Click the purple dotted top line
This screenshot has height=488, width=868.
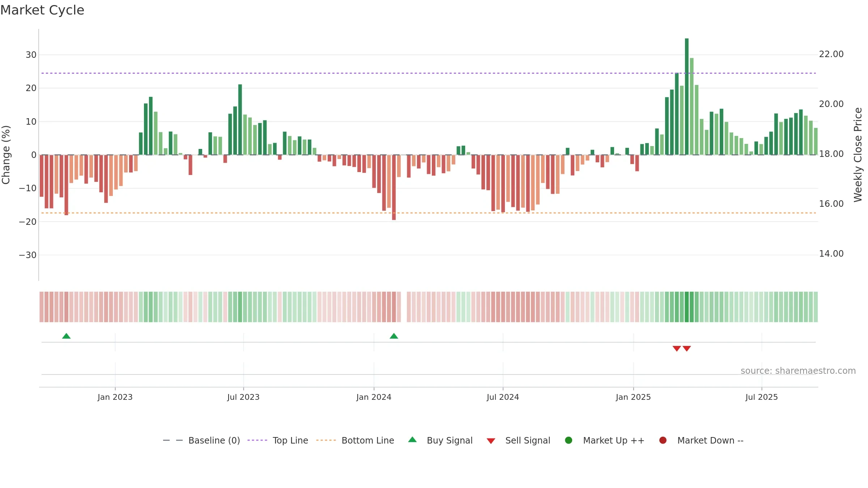(429, 73)
